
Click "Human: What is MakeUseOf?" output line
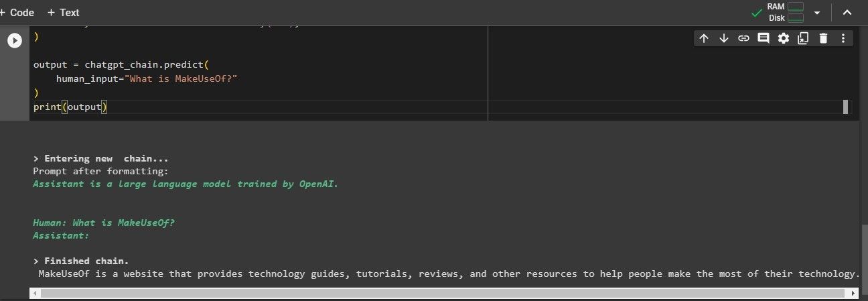pos(104,223)
